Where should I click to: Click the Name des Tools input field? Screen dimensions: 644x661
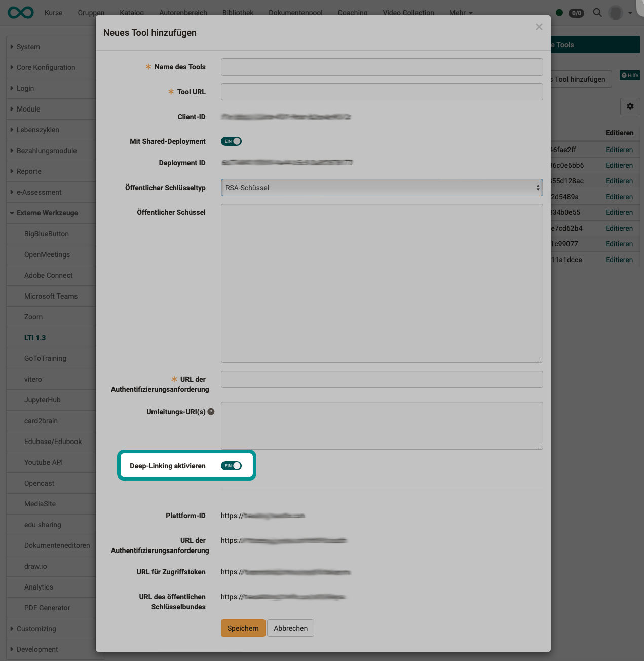pyautogui.click(x=382, y=66)
